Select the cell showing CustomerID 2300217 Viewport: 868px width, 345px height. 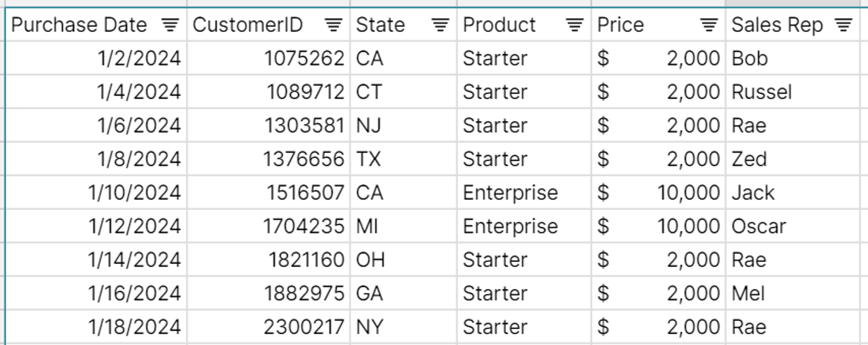(x=303, y=326)
